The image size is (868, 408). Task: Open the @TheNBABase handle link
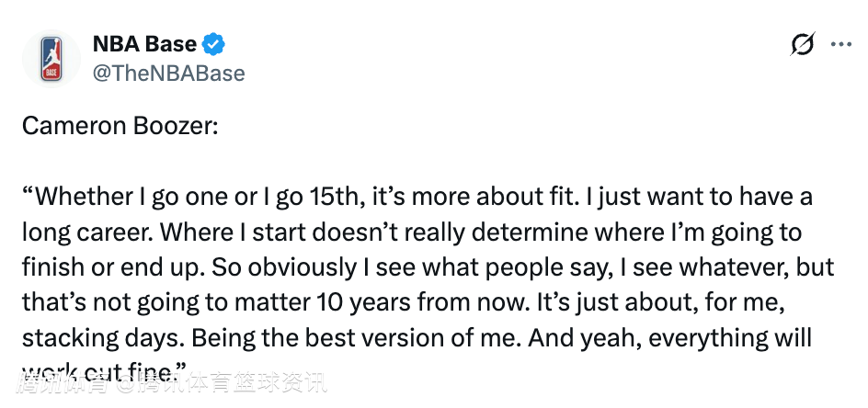pyautogui.click(x=168, y=73)
